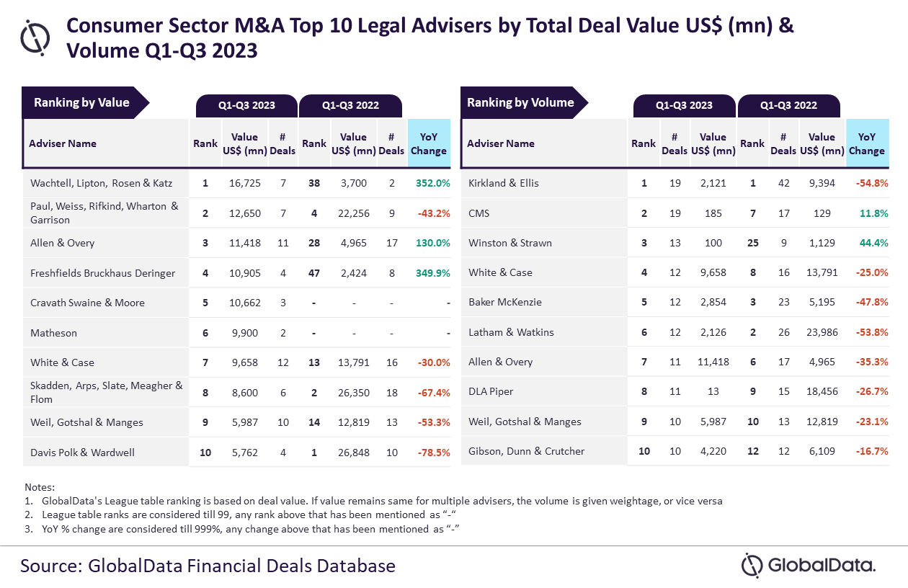Click the Davis Polk & Wardwell row
This screenshot has width=908, height=588.
pyautogui.click(x=238, y=453)
